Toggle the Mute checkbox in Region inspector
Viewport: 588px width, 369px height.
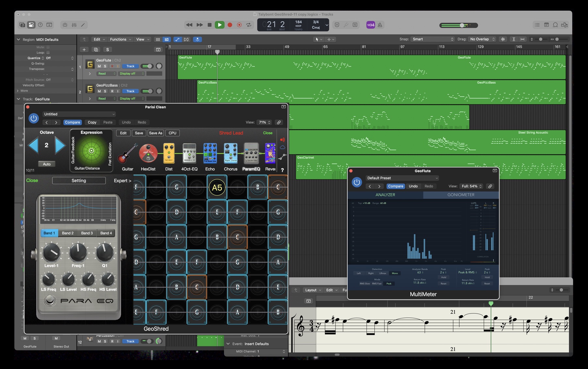tap(48, 47)
